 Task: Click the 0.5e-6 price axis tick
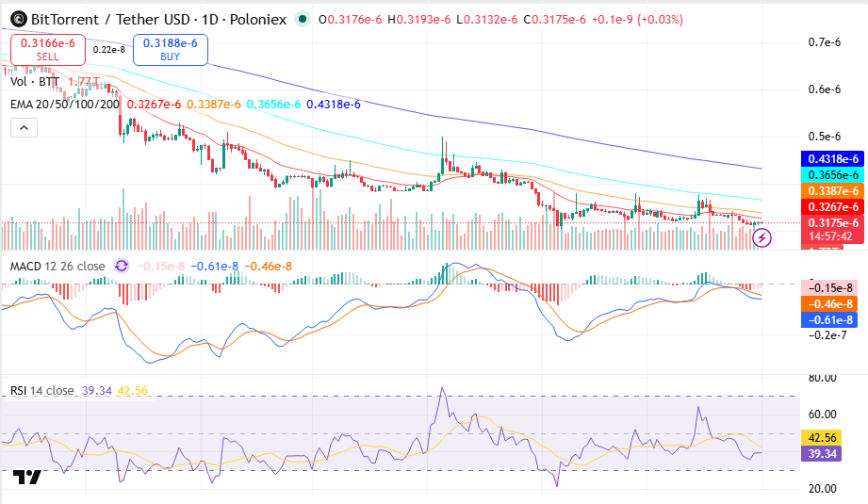point(825,136)
